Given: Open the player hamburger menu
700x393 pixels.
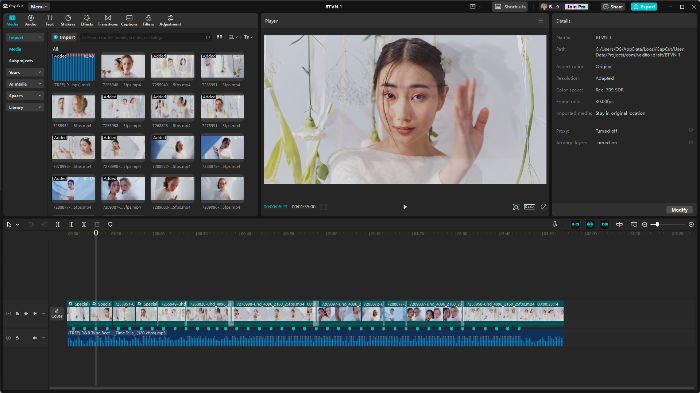Looking at the screenshot, I should [541, 21].
